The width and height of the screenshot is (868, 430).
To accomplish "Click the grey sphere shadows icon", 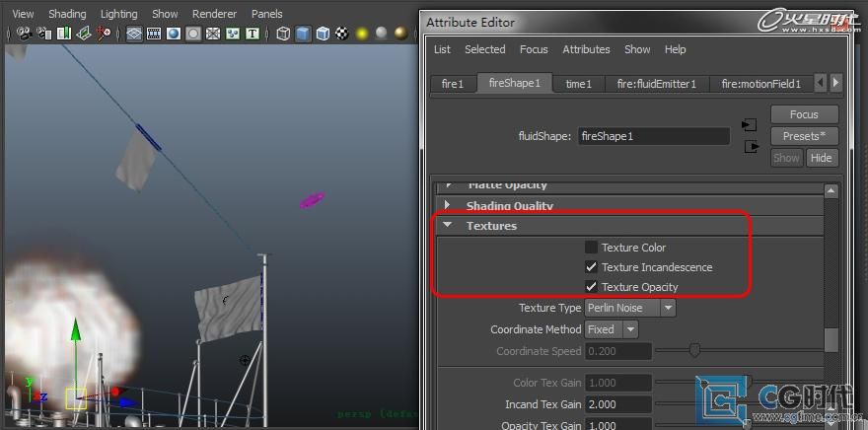I will click(382, 34).
